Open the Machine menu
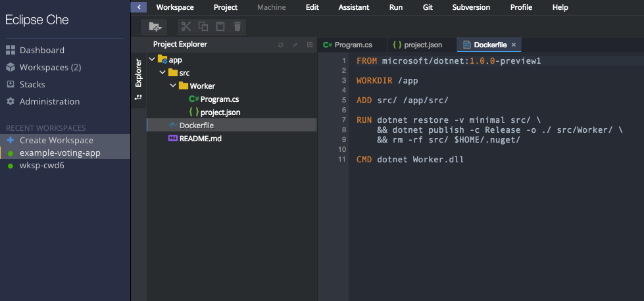 coord(272,7)
